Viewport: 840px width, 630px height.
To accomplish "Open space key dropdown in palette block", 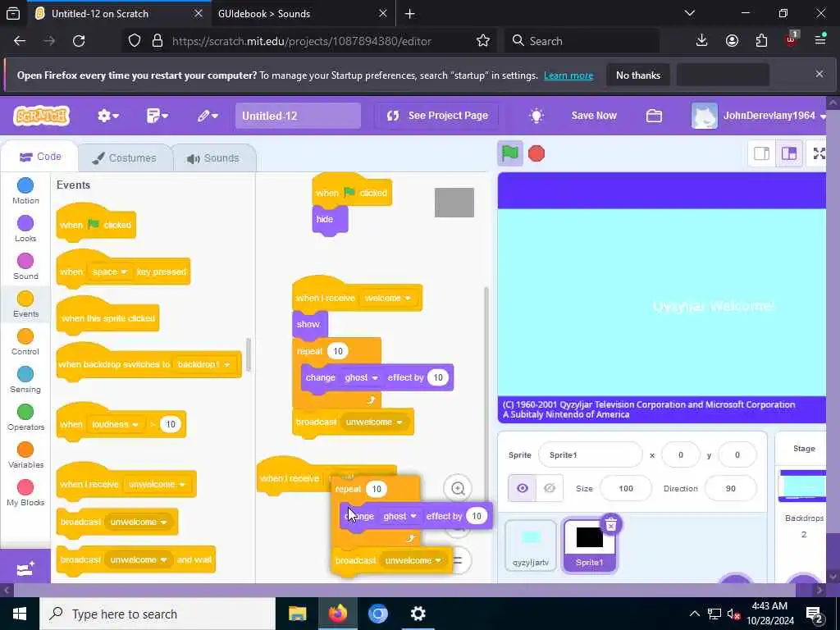I will point(109,272).
